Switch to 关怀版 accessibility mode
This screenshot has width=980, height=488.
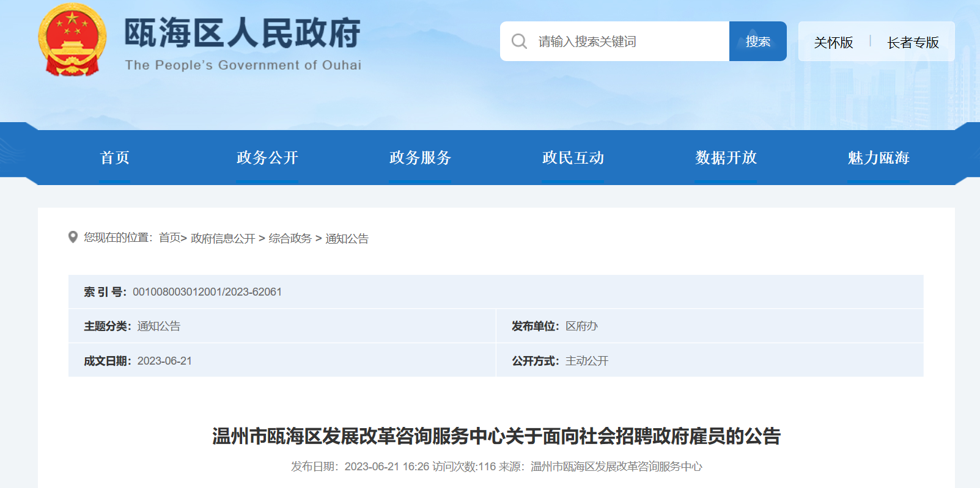click(x=833, y=42)
